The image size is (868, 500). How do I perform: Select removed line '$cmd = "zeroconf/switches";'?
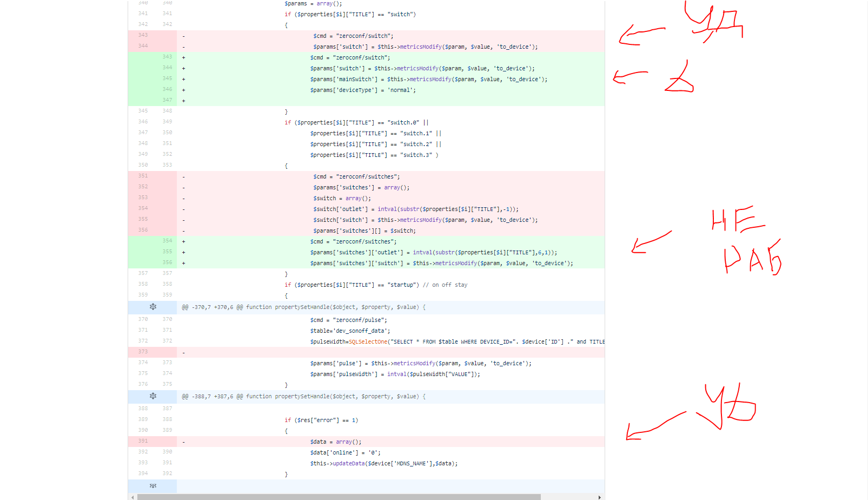[x=356, y=177]
